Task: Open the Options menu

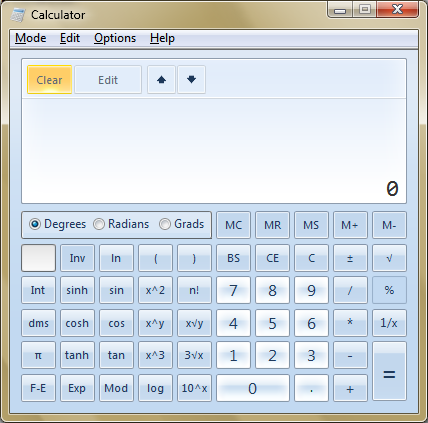Action: pyautogui.click(x=115, y=38)
